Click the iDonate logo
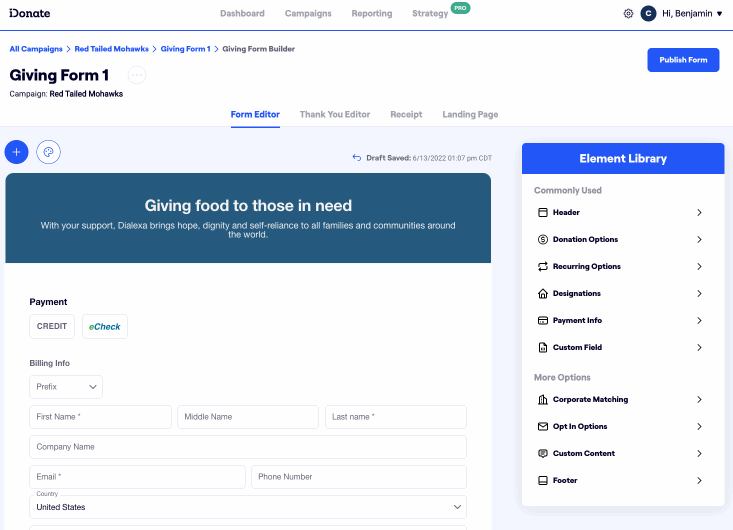 tap(29, 13)
